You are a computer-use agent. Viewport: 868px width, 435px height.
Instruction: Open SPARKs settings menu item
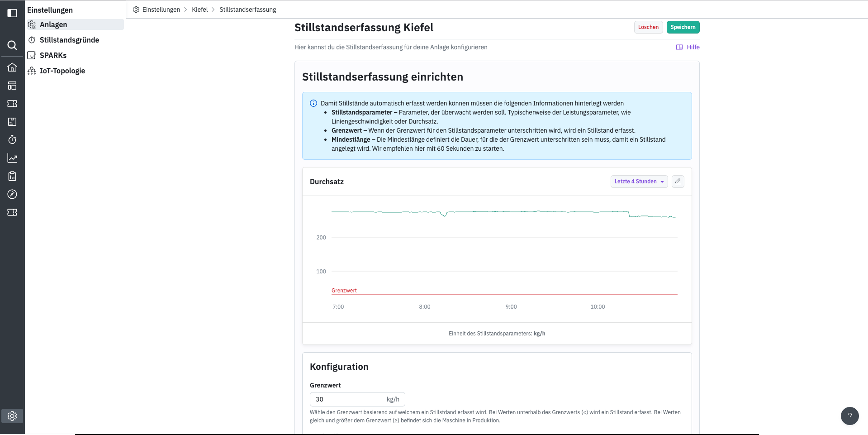[x=53, y=55]
